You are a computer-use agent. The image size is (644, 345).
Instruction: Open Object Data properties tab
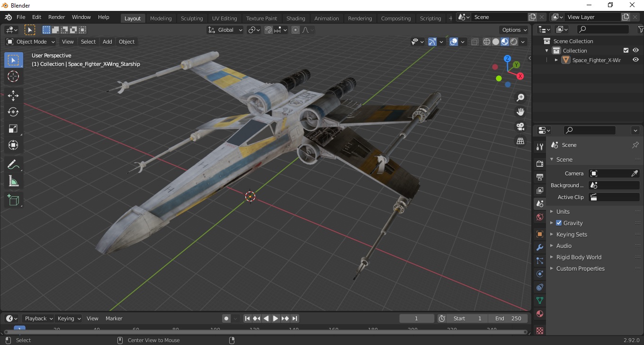pos(539,300)
